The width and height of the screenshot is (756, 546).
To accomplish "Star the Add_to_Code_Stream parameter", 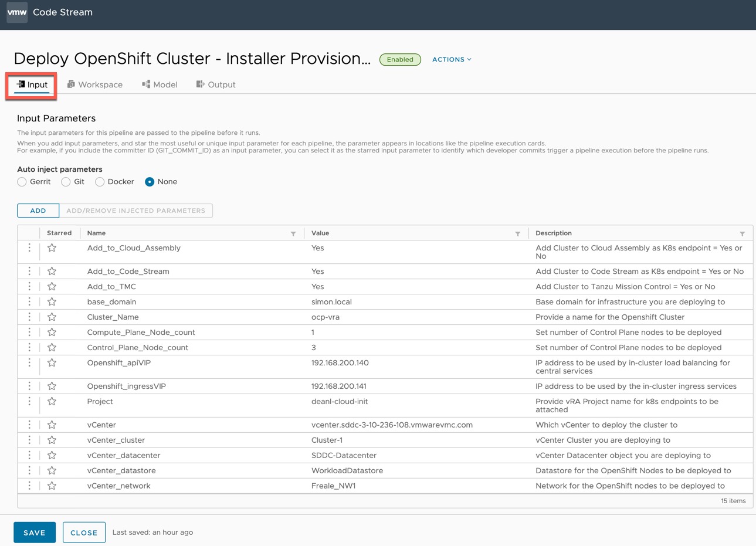I will [52, 272].
